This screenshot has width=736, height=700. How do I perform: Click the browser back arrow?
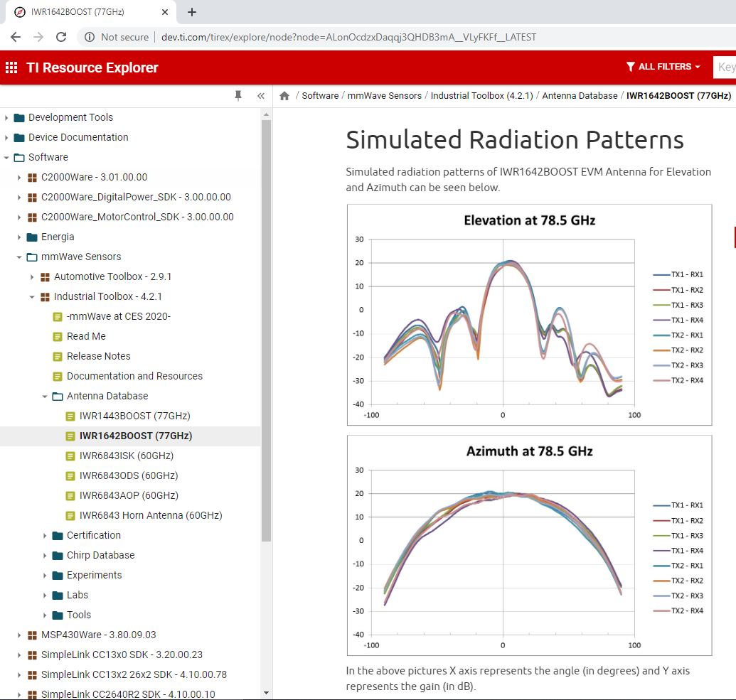coord(16,37)
